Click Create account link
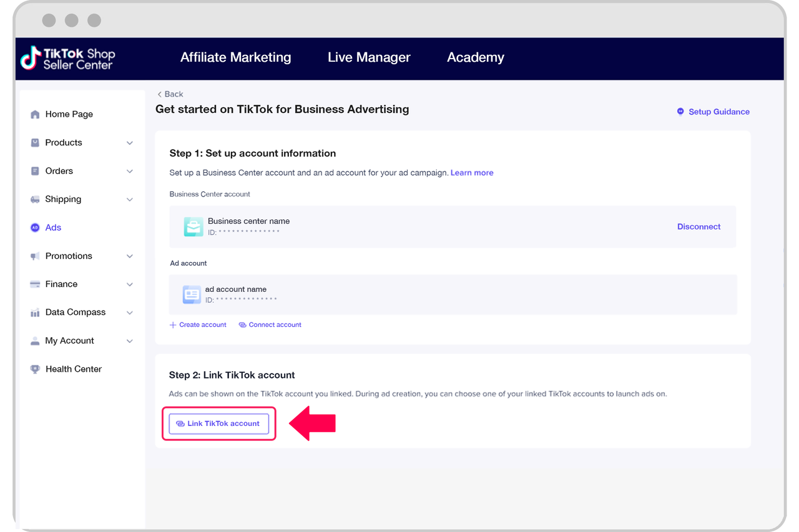This screenshot has width=799, height=532. (198, 325)
